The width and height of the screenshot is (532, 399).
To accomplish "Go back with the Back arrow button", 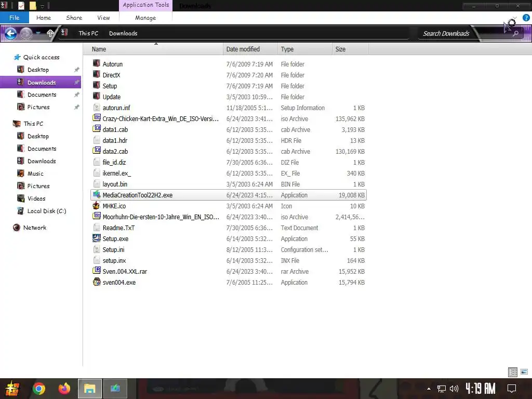I will (10, 33).
